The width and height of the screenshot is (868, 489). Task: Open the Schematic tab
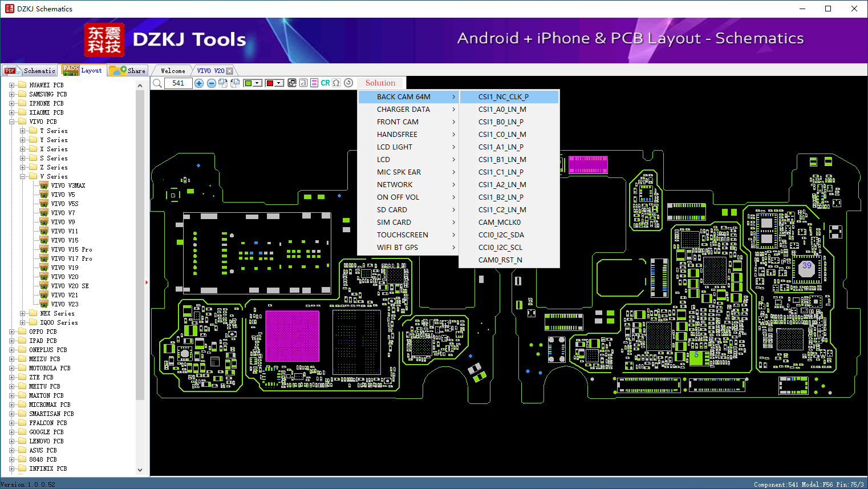coord(29,71)
